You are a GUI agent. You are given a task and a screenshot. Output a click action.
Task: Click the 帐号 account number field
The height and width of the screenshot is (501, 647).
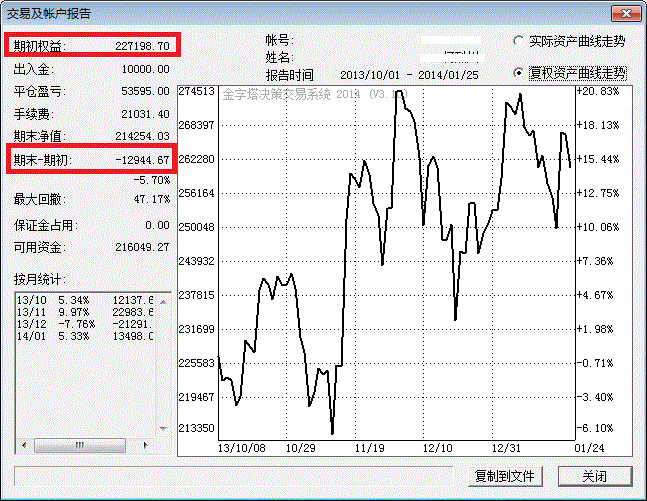point(448,41)
